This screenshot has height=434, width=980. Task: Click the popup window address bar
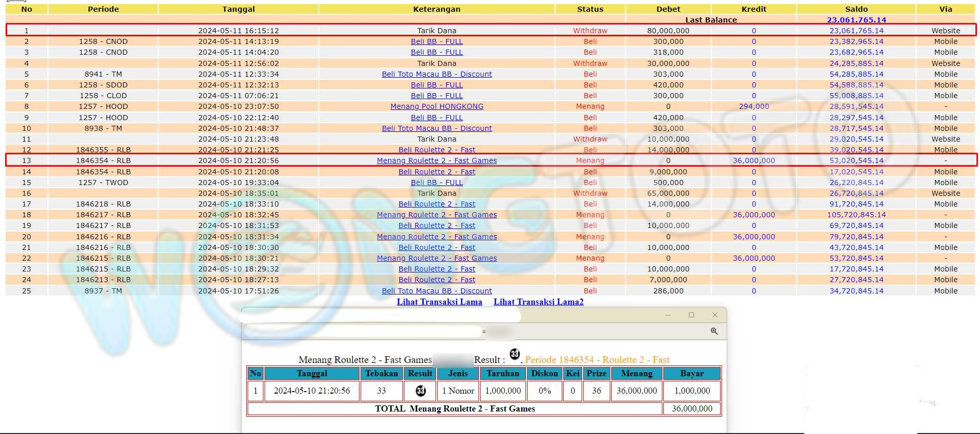click(363, 332)
